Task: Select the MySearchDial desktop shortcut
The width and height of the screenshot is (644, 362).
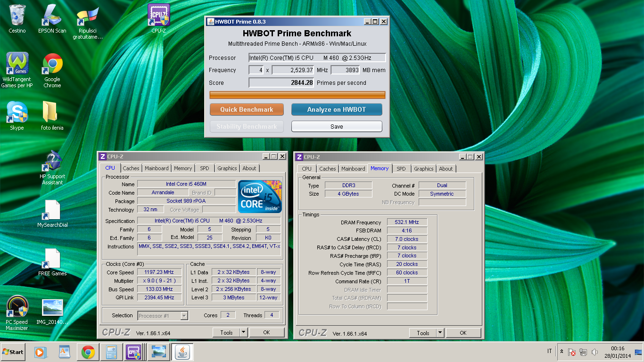Action: pos(52,214)
